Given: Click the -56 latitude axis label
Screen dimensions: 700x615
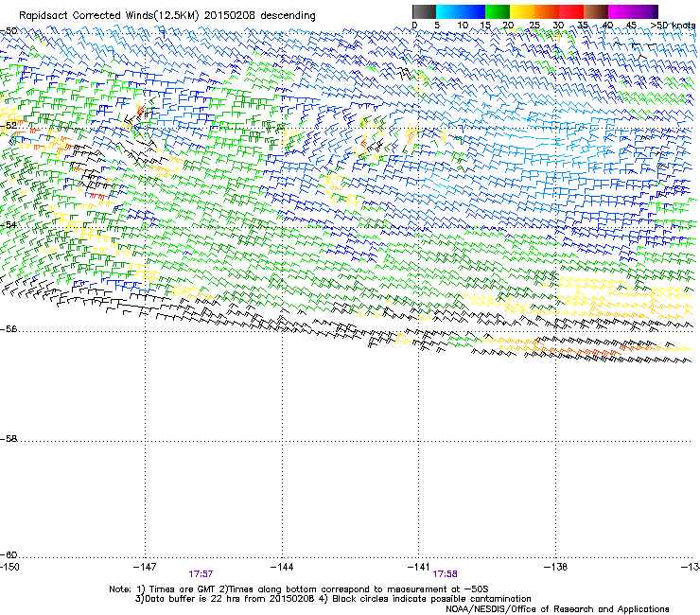Looking at the screenshot, I should (9, 329).
